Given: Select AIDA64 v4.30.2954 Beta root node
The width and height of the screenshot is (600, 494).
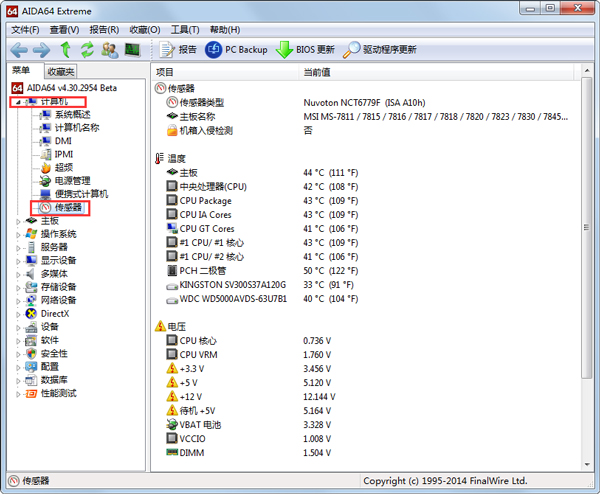Looking at the screenshot, I should click(x=64, y=88).
